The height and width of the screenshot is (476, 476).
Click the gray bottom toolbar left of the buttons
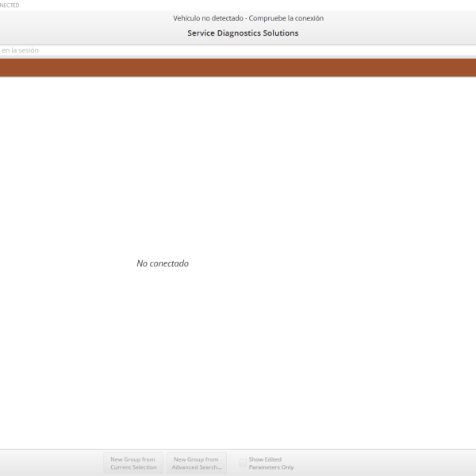tap(48, 463)
